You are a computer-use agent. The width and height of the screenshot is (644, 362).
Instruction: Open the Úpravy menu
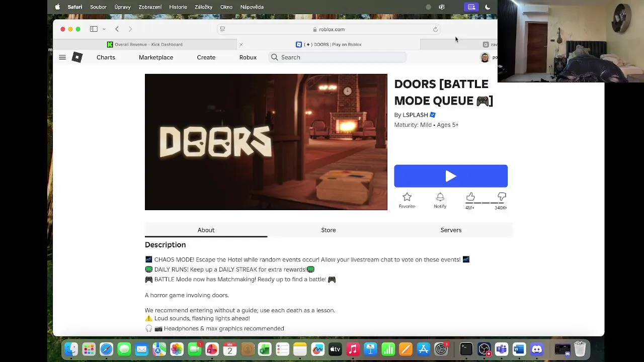point(122,7)
